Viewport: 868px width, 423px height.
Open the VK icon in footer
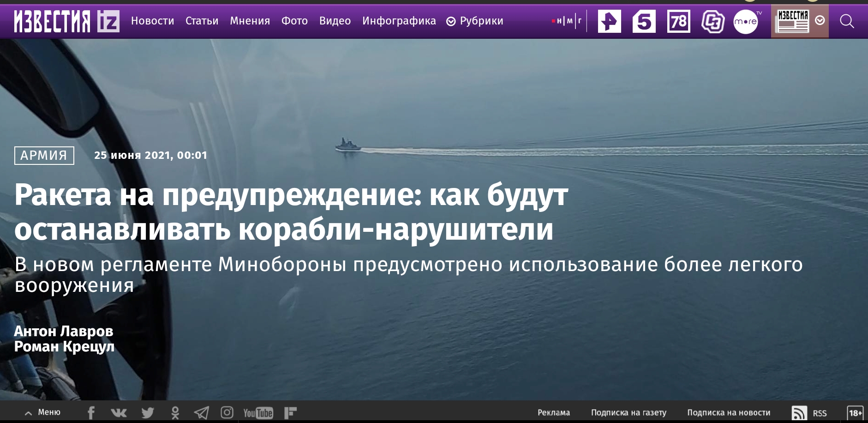[119, 412]
